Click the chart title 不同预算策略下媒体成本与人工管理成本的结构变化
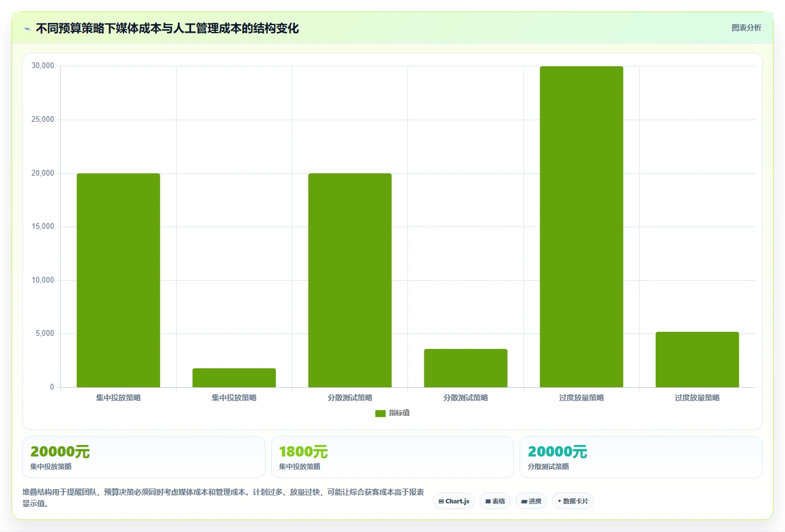Viewport: 785px width, 532px height. click(167, 29)
